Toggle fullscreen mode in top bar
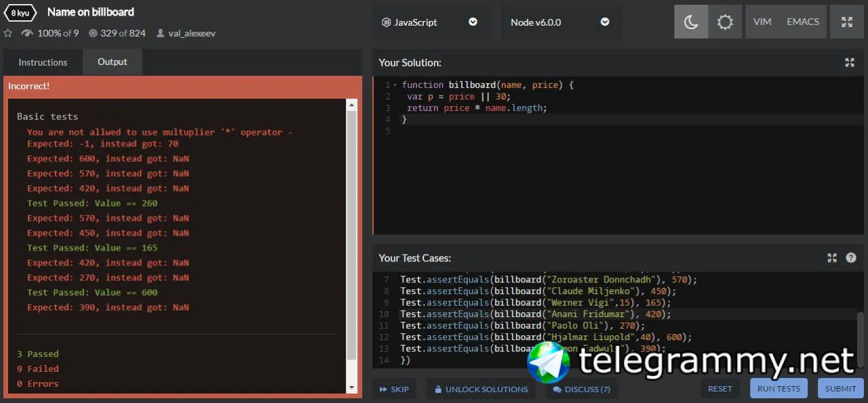Viewport: 868px width, 403px height. [x=847, y=22]
